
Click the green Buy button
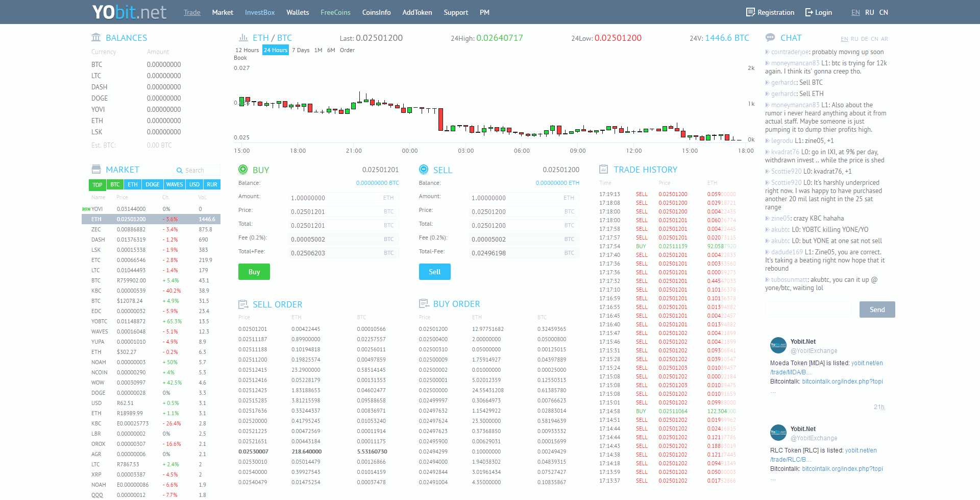tap(254, 272)
